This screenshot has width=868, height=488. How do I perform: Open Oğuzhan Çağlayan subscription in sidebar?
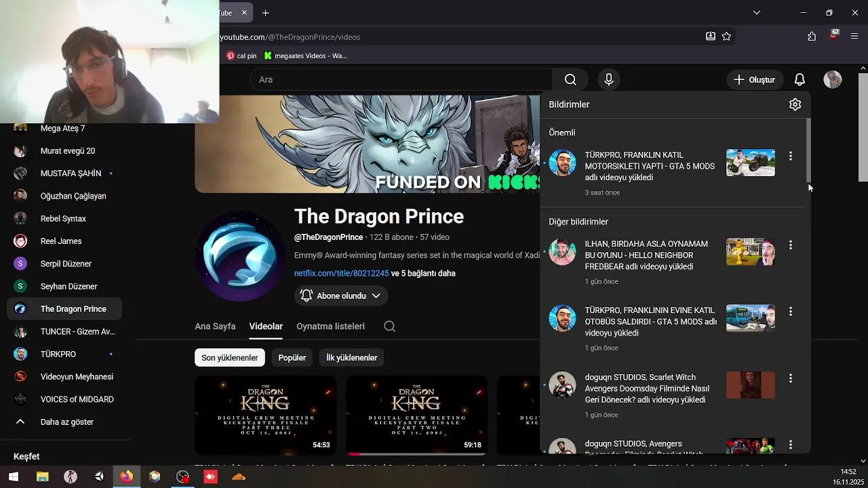tap(64, 196)
